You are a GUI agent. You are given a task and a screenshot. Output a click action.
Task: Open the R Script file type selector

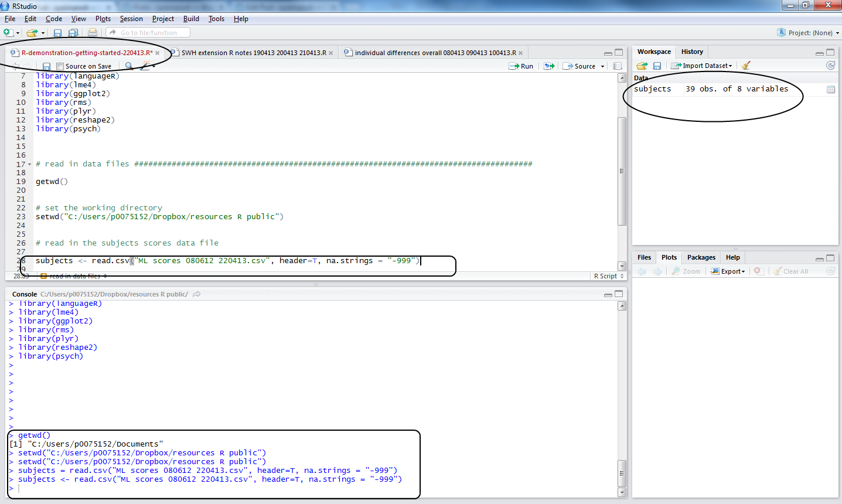608,276
